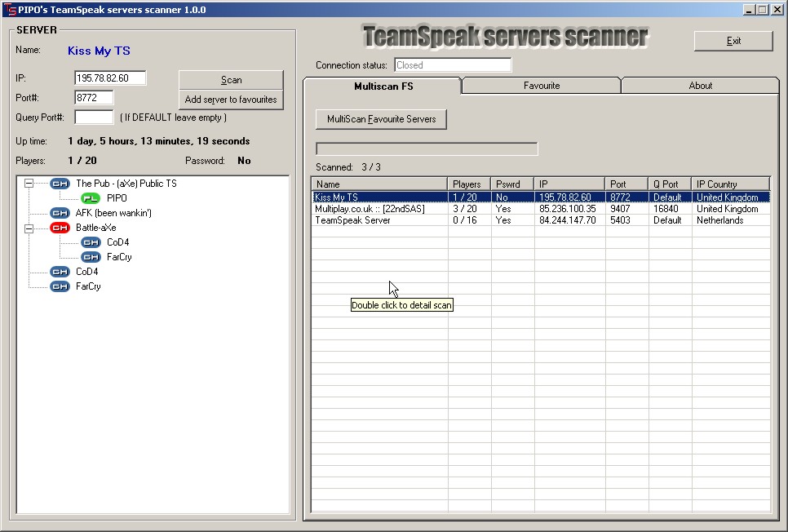The height and width of the screenshot is (532, 788).
Task: Click the channel icon for AFK (been wankin')
Action: [x=60, y=213]
